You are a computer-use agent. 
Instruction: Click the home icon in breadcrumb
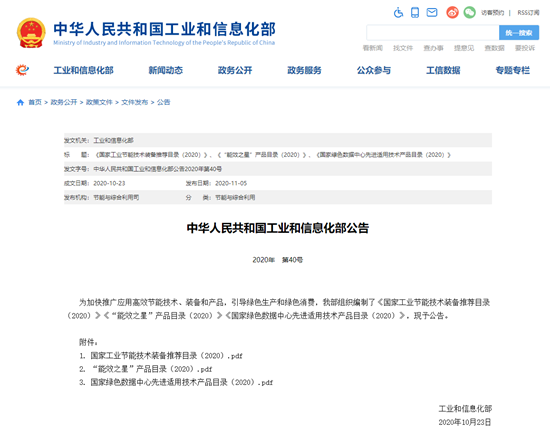click(x=20, y=102)
